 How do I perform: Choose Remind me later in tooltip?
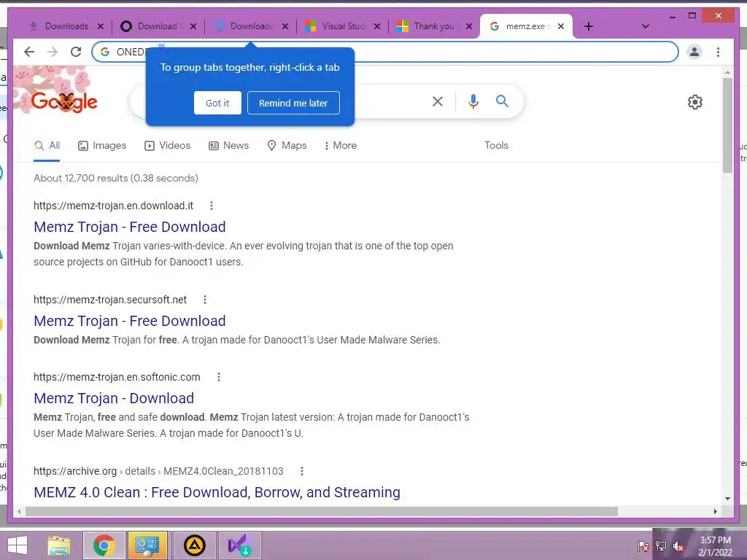click(x=293, y=103)
